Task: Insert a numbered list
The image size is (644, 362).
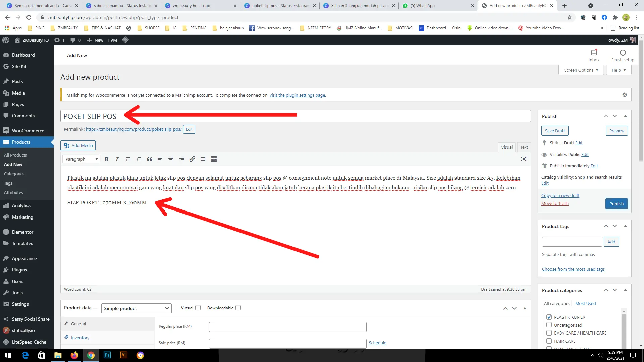Action: tap(139, 159)
